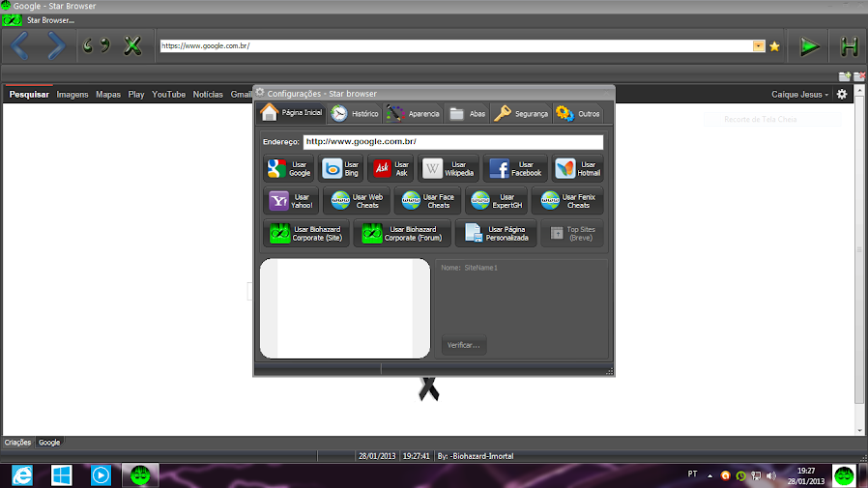Viewport: 868px width, 488px height.
Task: Select the Google bottom tab
Action: tap(49, 443)
